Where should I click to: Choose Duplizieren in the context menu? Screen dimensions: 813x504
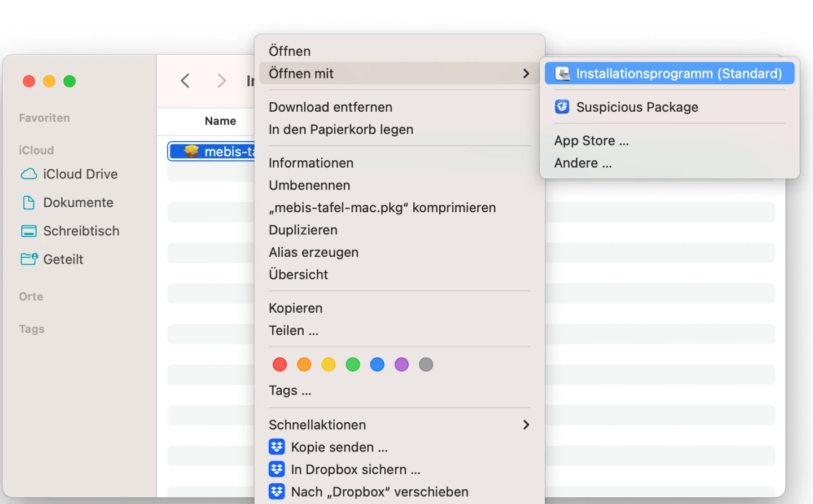(x=303, y=230)
